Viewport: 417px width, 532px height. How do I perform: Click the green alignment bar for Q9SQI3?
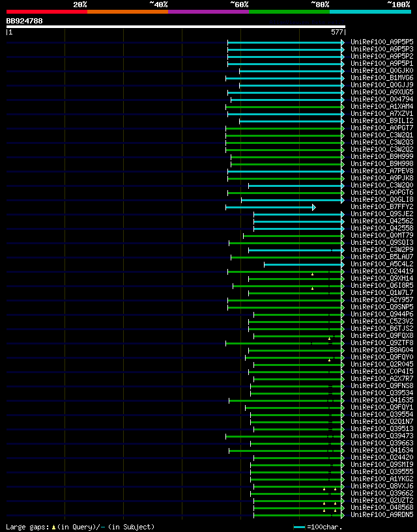pyautogui.click(x=285, y=243)
